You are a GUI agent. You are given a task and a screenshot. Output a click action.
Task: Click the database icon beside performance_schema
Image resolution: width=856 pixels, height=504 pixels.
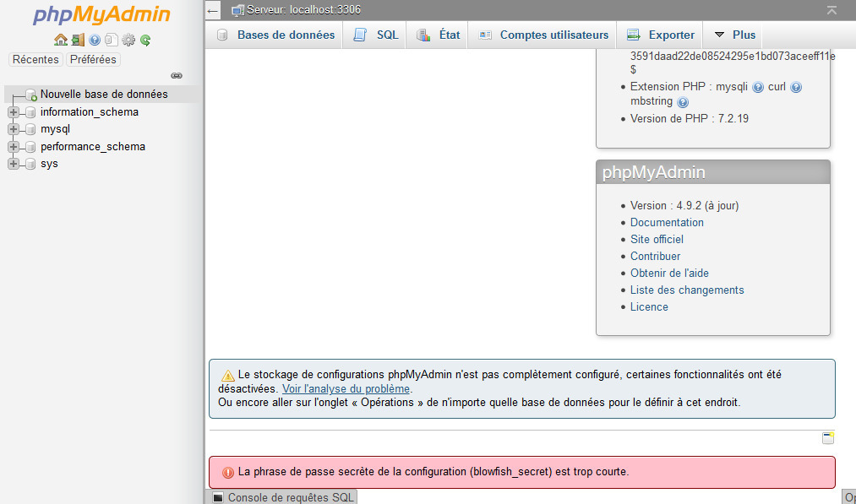30,147
